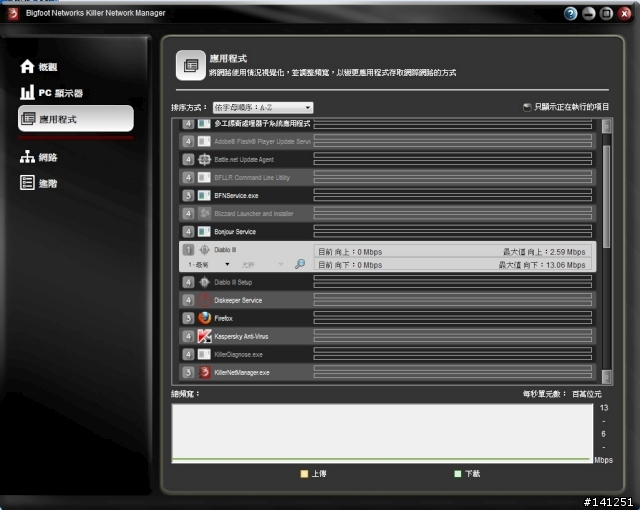The width and height of the screenshot is (640, 510).
Task: Click the scrollbar down arrow
Action: pos(607,376)
